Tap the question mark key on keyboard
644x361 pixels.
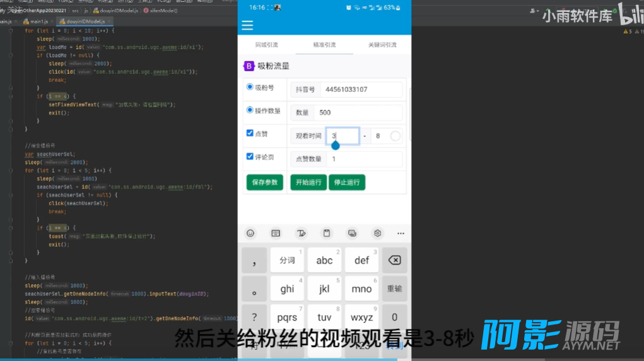click(254, 317)
